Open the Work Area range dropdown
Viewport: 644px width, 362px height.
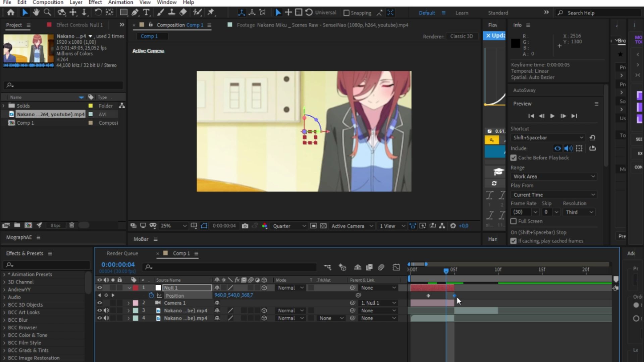(x=554, y=177)
